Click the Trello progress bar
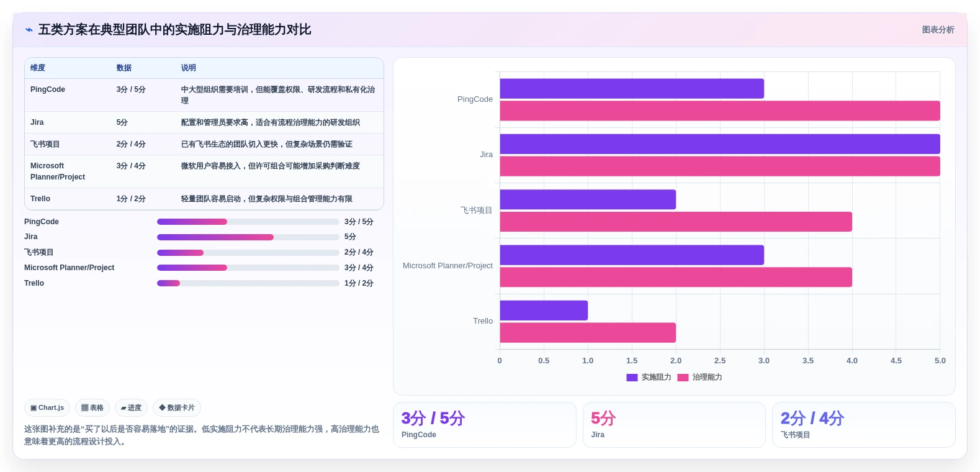This screenshot has width=980, height=472. click(248, 283)
